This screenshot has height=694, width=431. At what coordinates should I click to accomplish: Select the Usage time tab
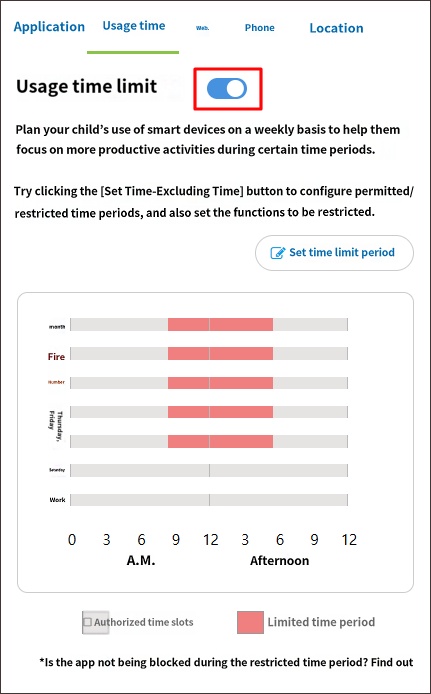[x=134, y=26]
